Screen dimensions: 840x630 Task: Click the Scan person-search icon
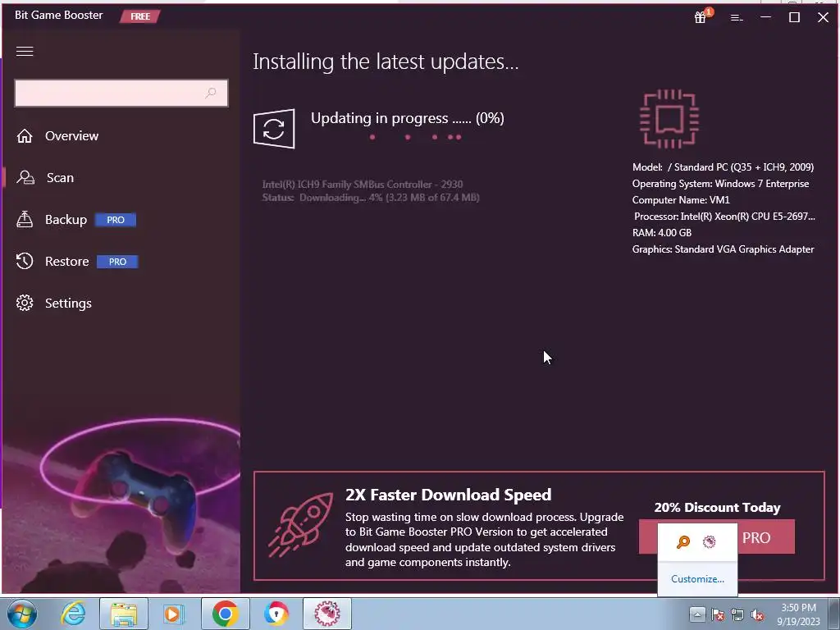pyautogui.click(x=25, y=178)
